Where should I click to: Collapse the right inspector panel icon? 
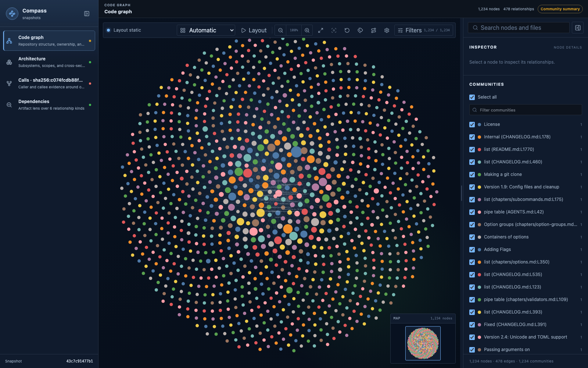click(x=578, y=28)
